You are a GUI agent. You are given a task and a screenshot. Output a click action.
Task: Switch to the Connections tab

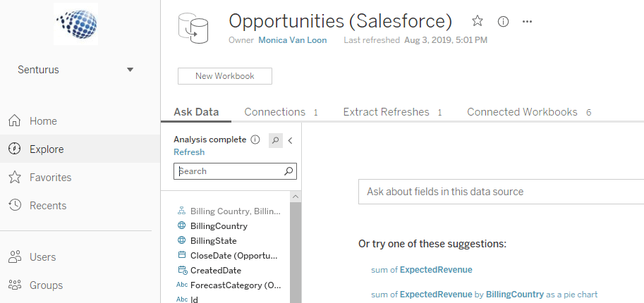pyautogui.click(x=274, y=112)
